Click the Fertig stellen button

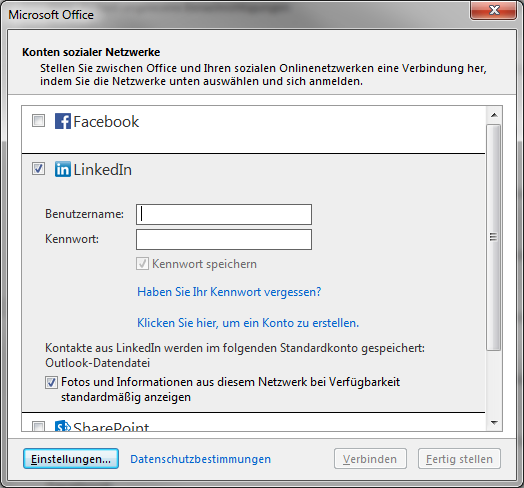coord(459,459)
